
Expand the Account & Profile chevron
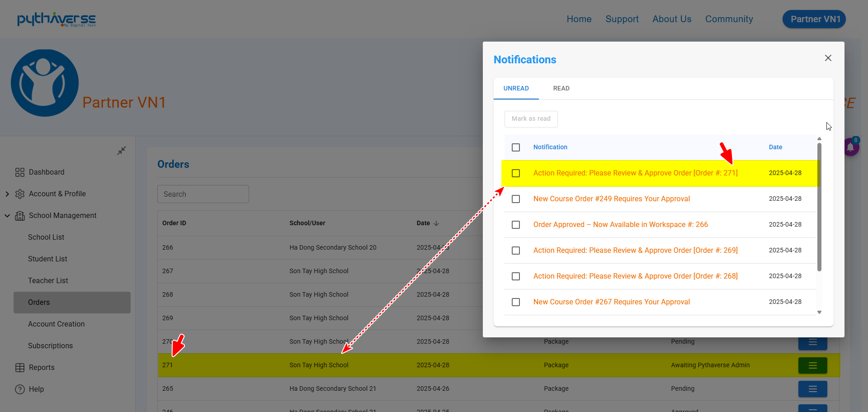click(7, 194)
